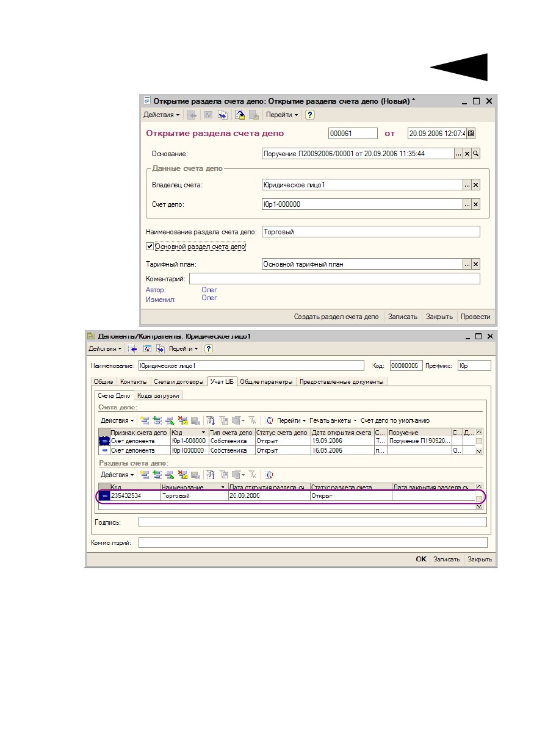This screenshot has height=756, width=534.
Task: Open Перейти dropdown in Открытие раздела window
Action: click(282, 115)
